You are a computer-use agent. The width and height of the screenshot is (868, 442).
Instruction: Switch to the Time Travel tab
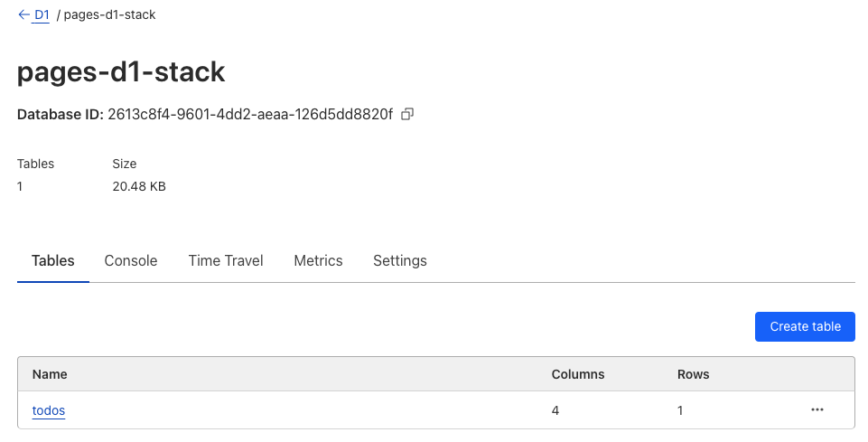tap(226, 260)
